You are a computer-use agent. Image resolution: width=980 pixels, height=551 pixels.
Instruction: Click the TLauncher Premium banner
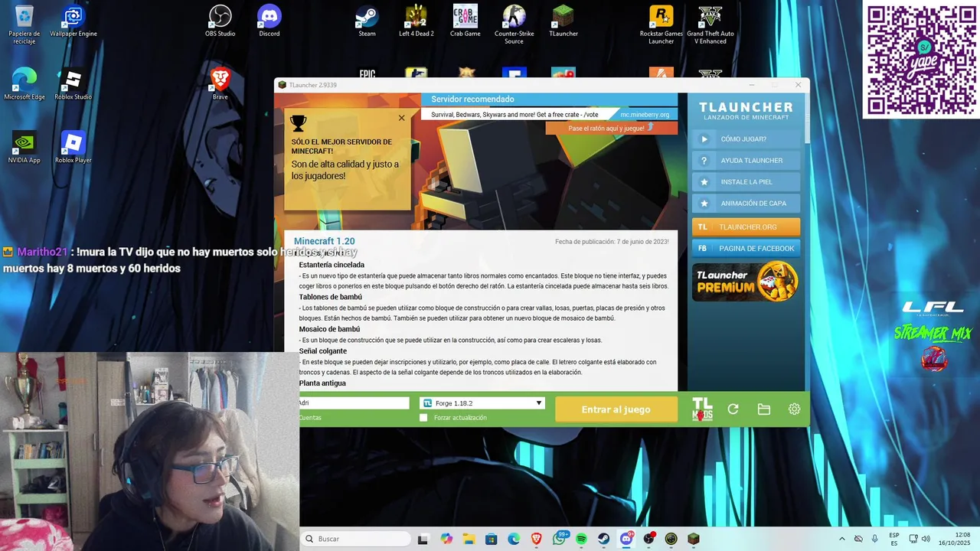coord(746,282)
